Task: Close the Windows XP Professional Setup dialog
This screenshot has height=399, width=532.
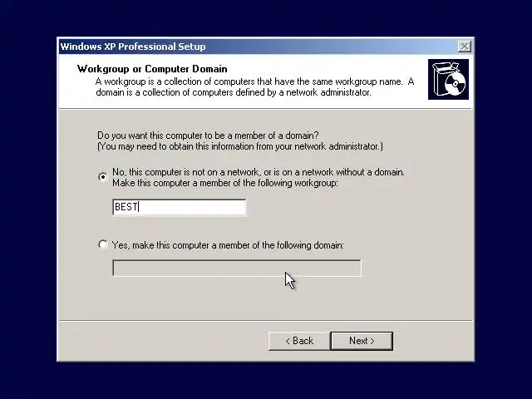Action: coord(464,47)
